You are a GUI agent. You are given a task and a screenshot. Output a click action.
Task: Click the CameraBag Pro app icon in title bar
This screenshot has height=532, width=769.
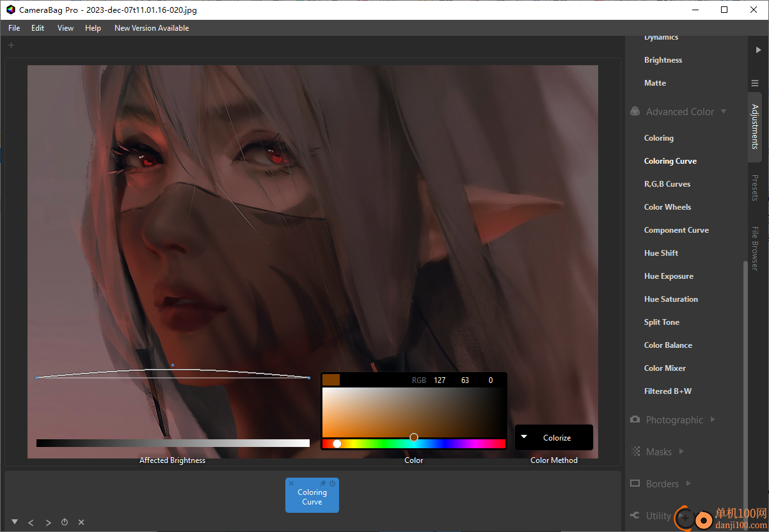10,10
